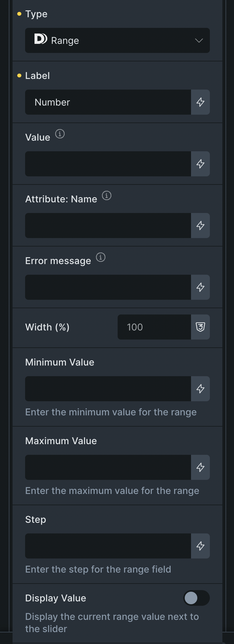Image resolution: width=234 pixels, height=644 pixels.
Task: Click the Step input field
Action: pyautogui.click(x=108, y=546)
